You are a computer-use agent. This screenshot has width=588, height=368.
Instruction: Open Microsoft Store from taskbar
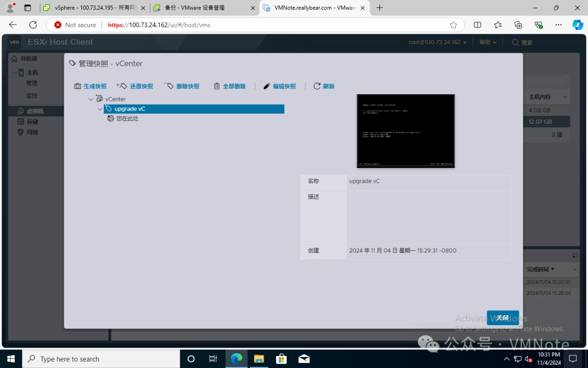point(281,359)
